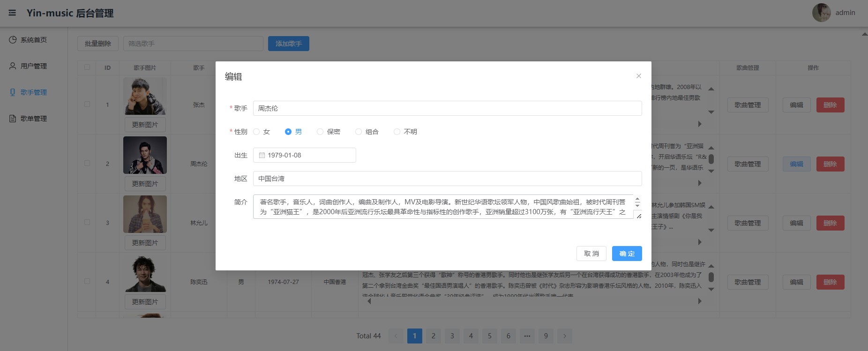
Task: Click the 出生 date field 1979-01-08
Action: [x=305, y=155]
